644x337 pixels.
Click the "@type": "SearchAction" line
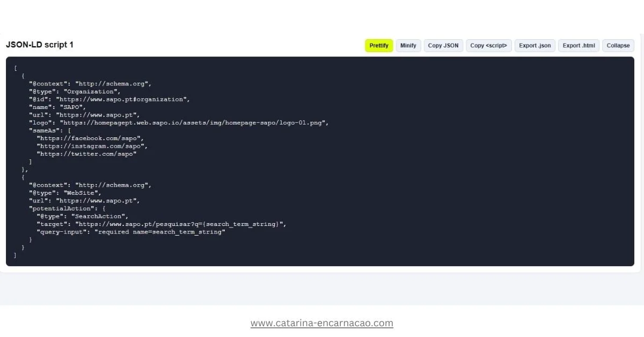83,216
